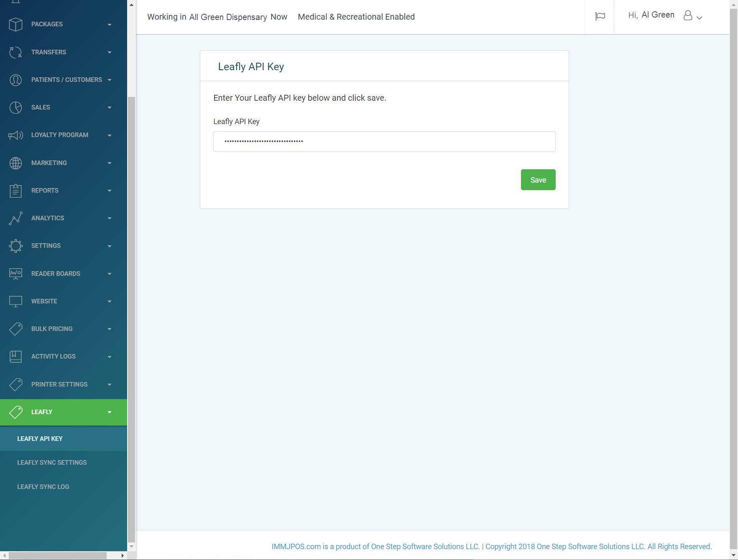Click the IMMJPOS.com footer copyright text
Screen dimensions: 738x560
coord(491,547)
